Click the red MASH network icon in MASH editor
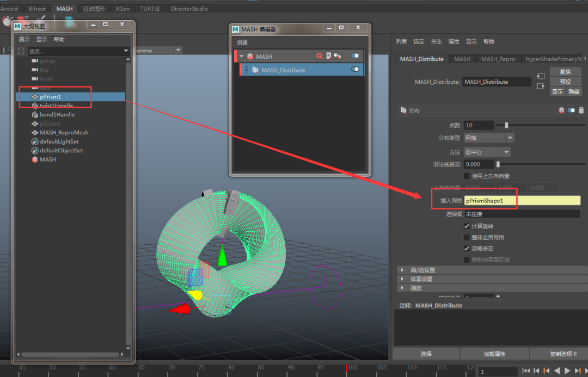Screen dimensions: 588x377 pyautogui.click(x=250, y=57)
